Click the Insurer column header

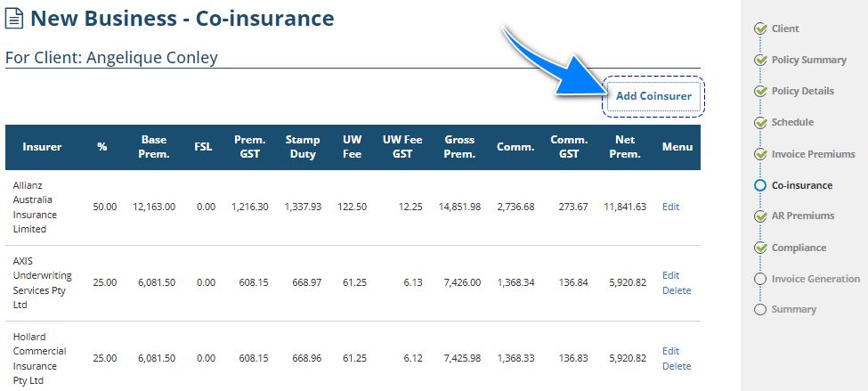coord(42,147)
